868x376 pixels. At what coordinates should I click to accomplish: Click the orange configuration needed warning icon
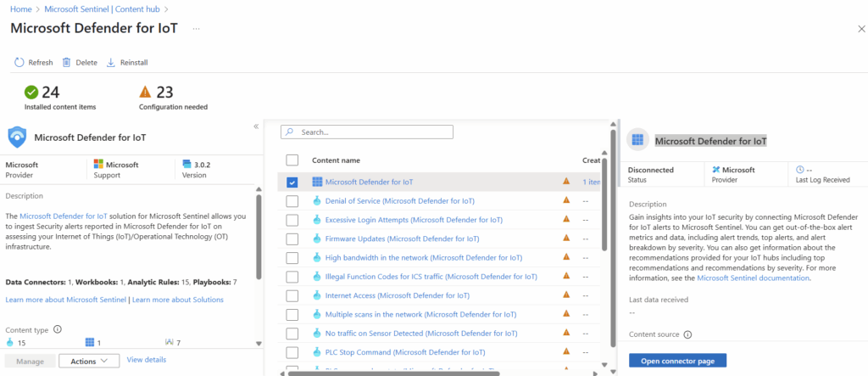[145, 92]
